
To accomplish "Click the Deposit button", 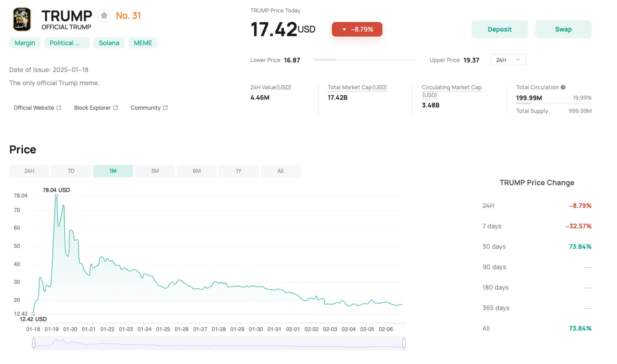I will click(x=499, y=29).
